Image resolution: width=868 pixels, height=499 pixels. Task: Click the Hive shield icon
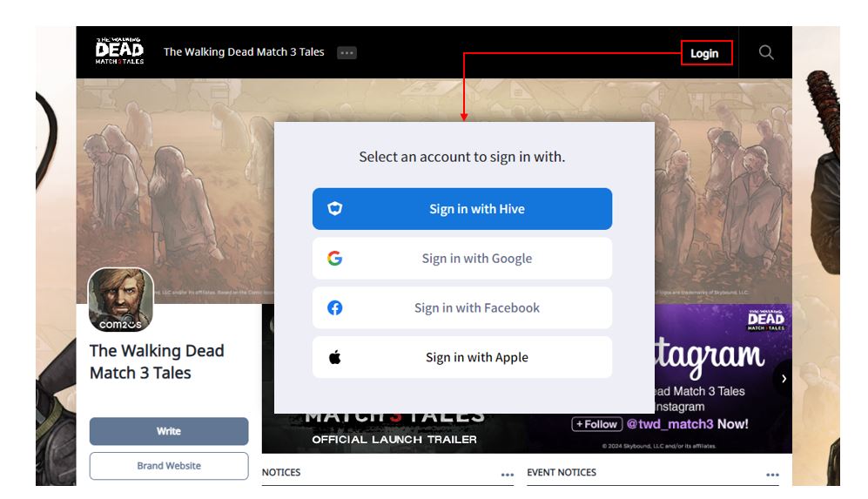pyautogui.click(x=335, y=209)
